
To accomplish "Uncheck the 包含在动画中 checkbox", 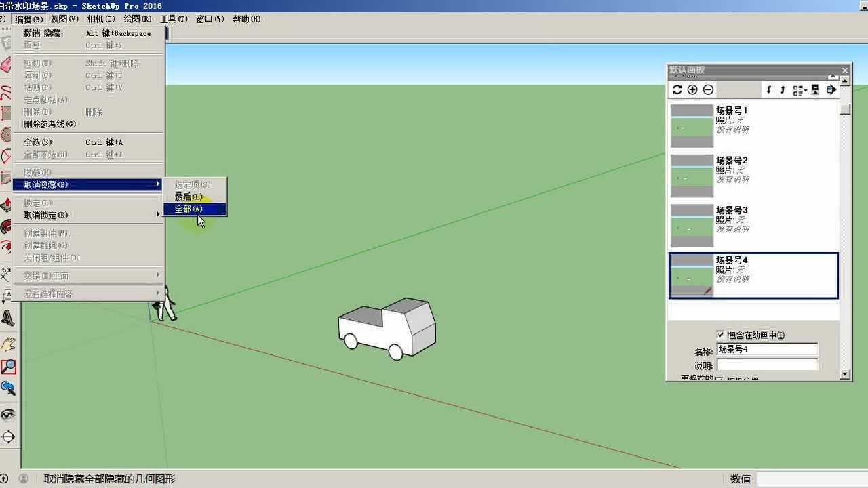I will 721,334.
